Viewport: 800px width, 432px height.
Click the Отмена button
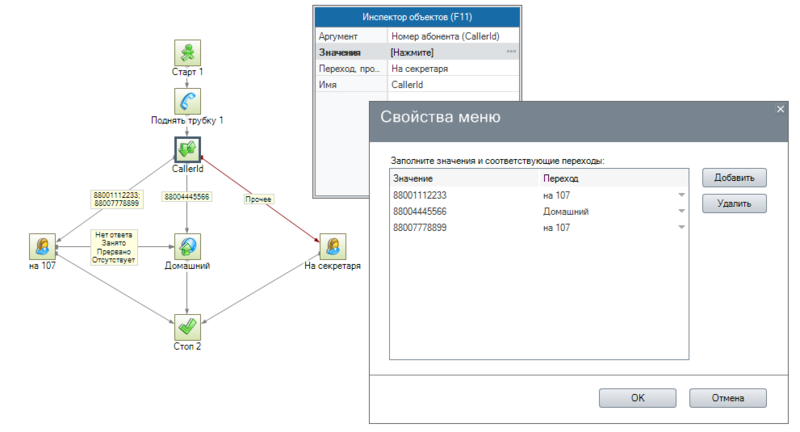point(727,397)
